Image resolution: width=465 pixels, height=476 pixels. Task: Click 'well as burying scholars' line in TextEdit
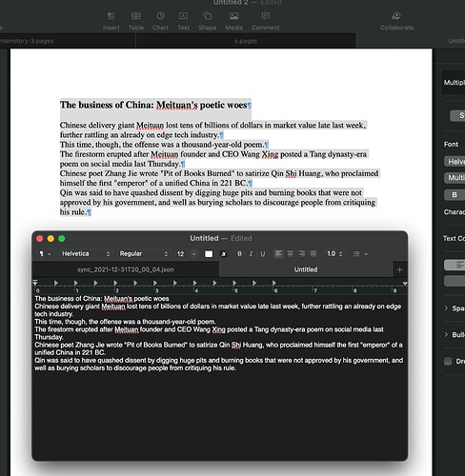135,368
